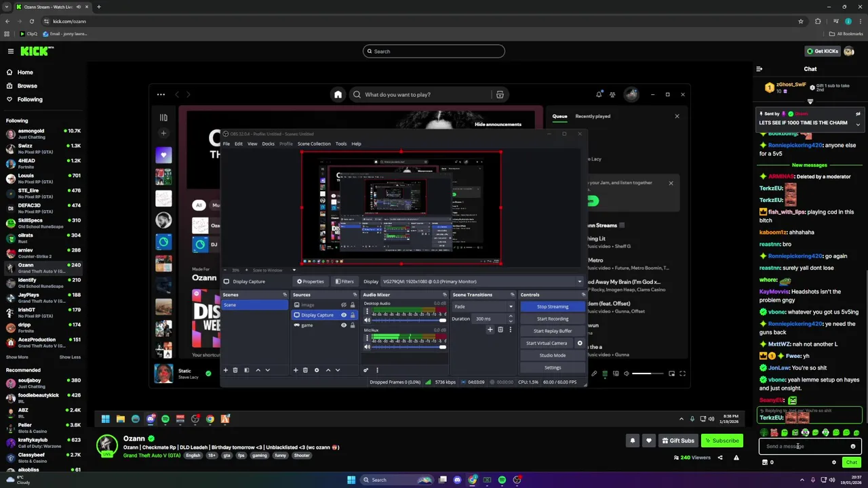Open Spotify from the Windows taskbar

(502, 480)
